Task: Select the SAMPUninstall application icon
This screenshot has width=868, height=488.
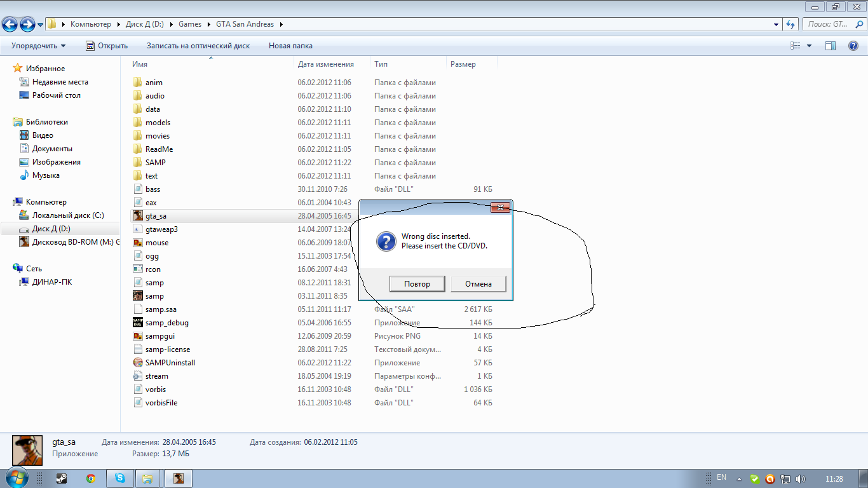Action: (138, 363)
